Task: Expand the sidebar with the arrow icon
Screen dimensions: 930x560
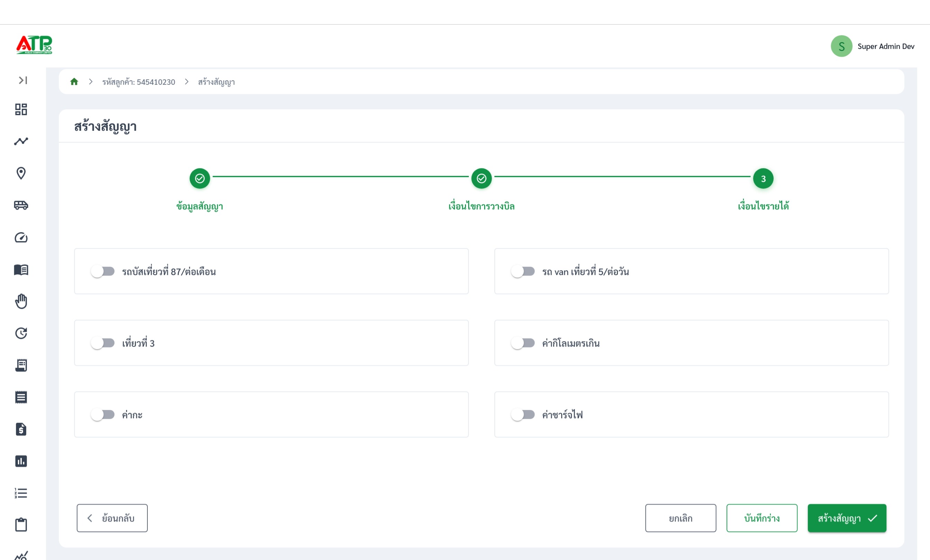Action: [x=23, y=80]
